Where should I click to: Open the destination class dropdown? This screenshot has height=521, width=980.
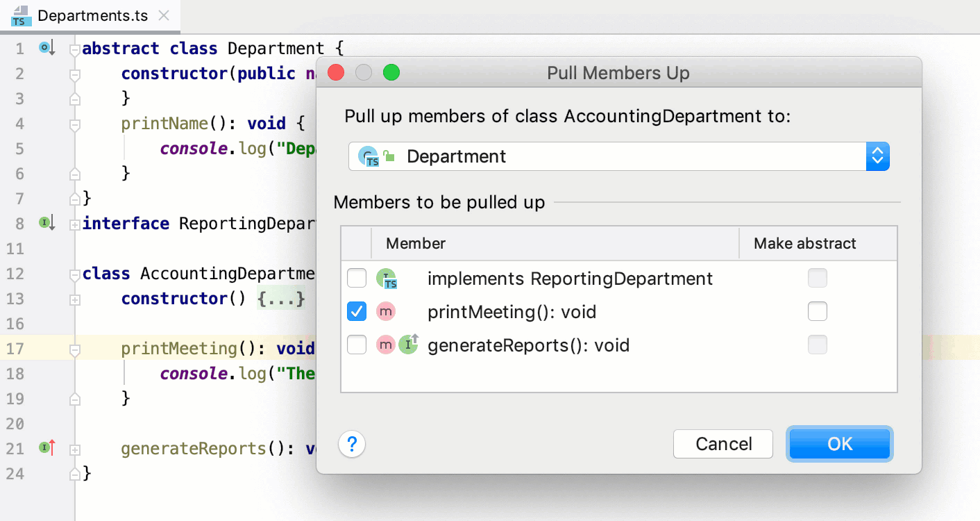877,156
